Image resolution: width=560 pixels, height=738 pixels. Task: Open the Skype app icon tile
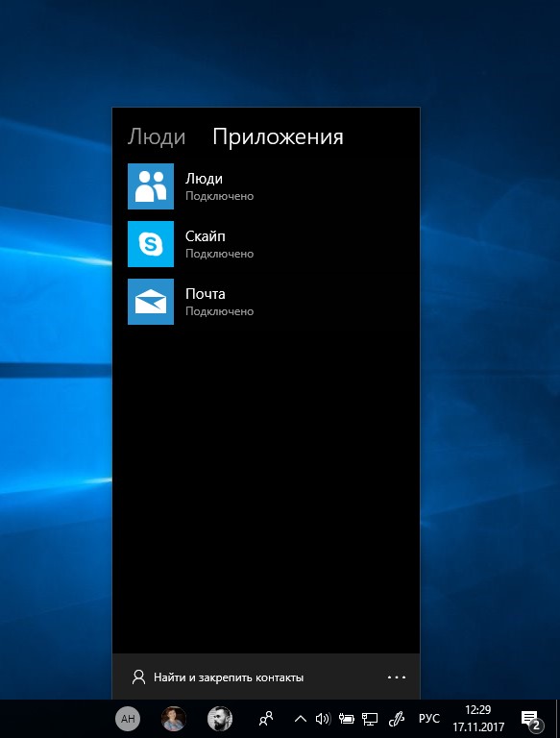coord(151,244)
